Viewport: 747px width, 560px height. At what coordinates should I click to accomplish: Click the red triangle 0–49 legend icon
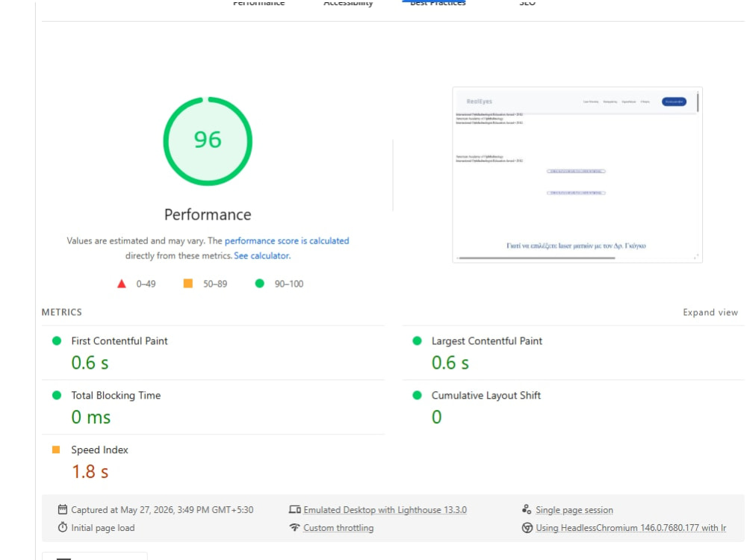click(122, 284)
